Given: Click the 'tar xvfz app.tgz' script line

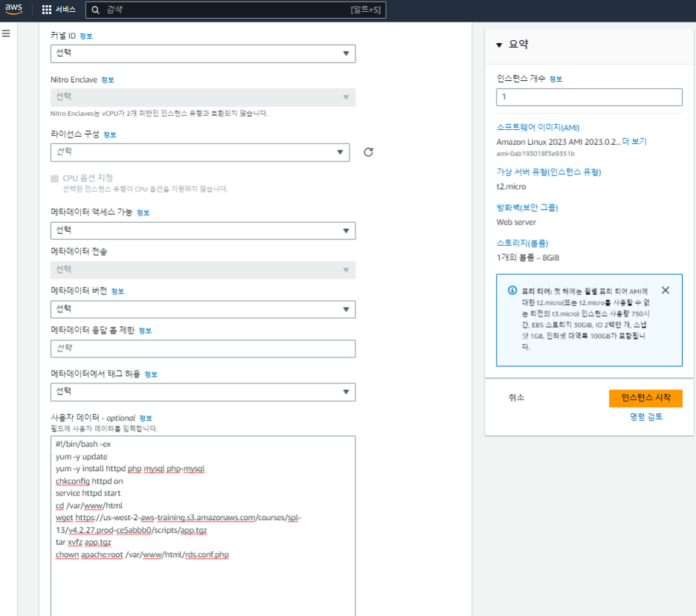Looking at the screenshot, I should (x=83, y=542).
